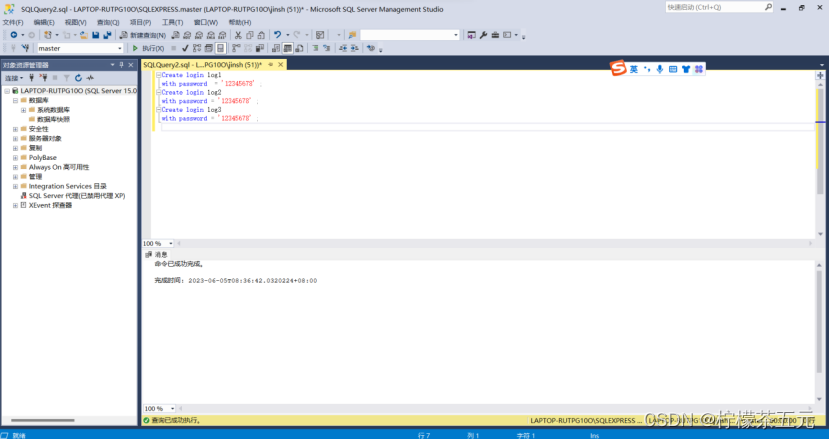This screenshot has height=439, width=830.
Task: Click the Connect plug icon in Object Explorer
Action: tap(31, 78)
